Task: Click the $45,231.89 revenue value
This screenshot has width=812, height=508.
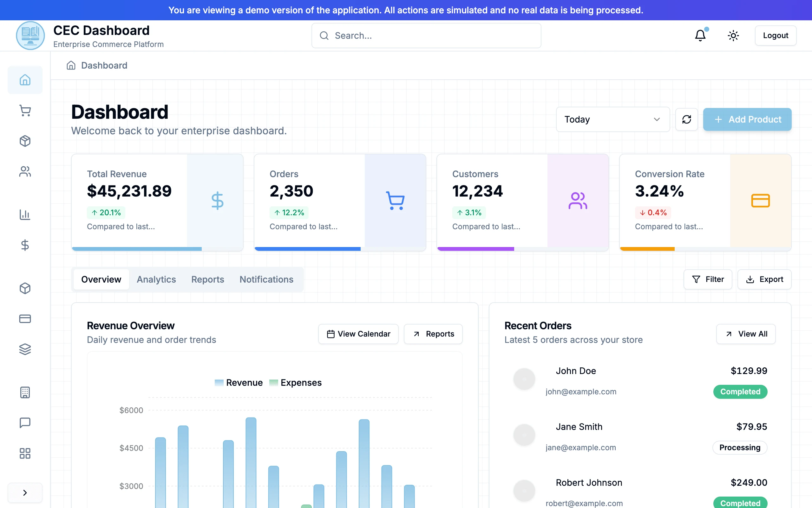Action: pos(129,191)
